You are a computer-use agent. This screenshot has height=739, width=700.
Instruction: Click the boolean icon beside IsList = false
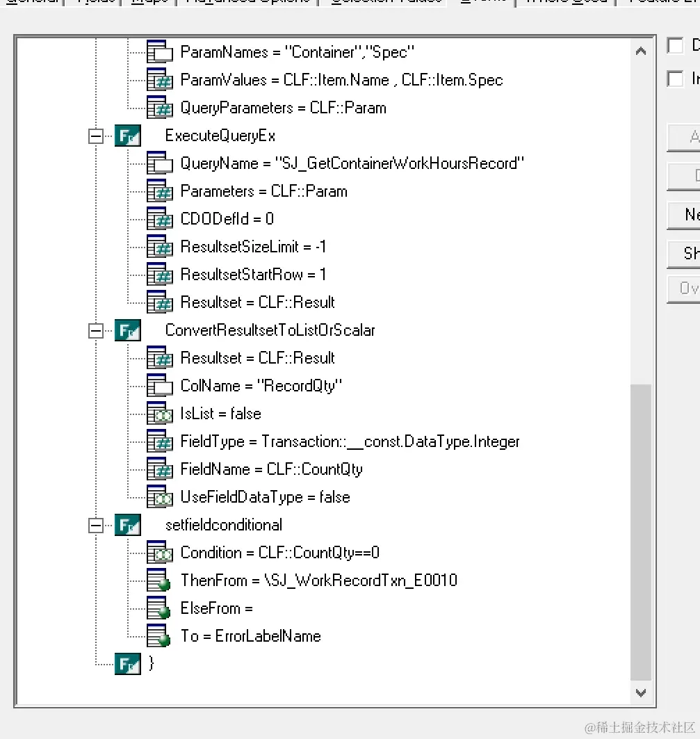pos(159,414)
